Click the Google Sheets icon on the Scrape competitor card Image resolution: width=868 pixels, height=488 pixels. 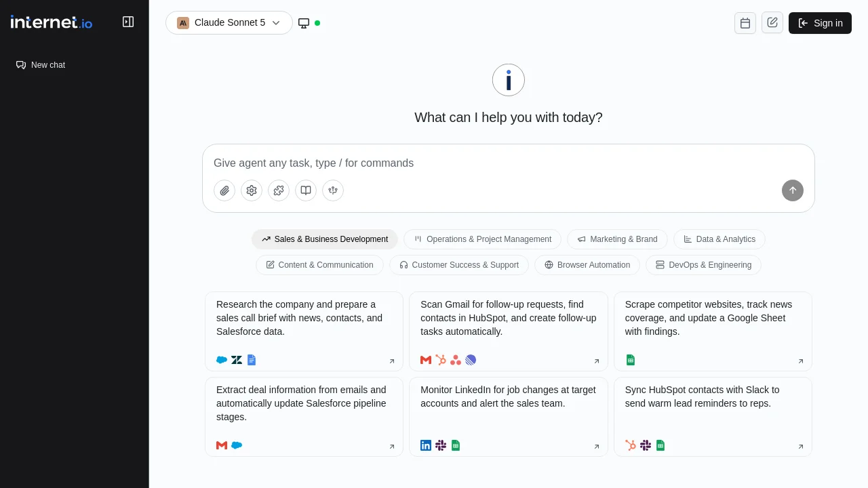631,360
